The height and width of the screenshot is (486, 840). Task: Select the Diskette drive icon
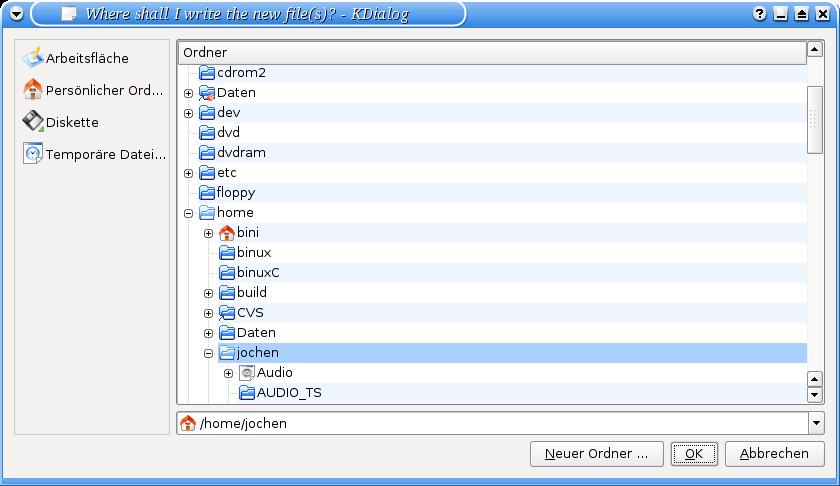(x=33, y=122)
